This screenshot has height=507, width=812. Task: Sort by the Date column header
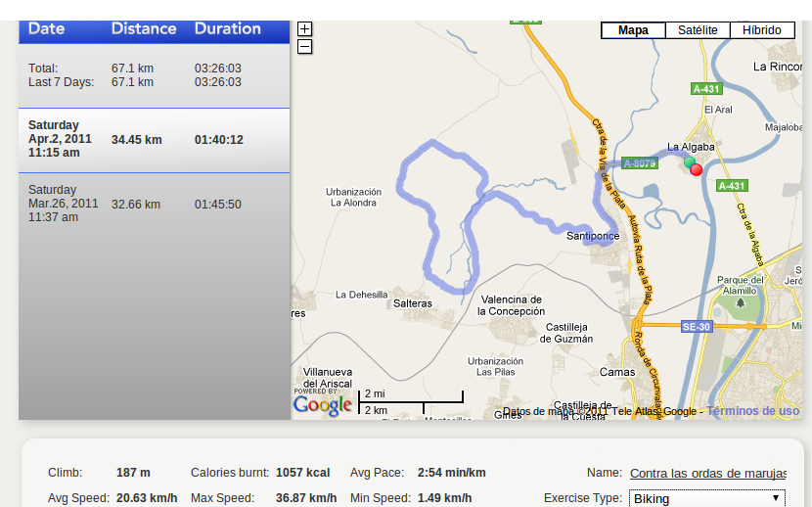tap(46, 28)
